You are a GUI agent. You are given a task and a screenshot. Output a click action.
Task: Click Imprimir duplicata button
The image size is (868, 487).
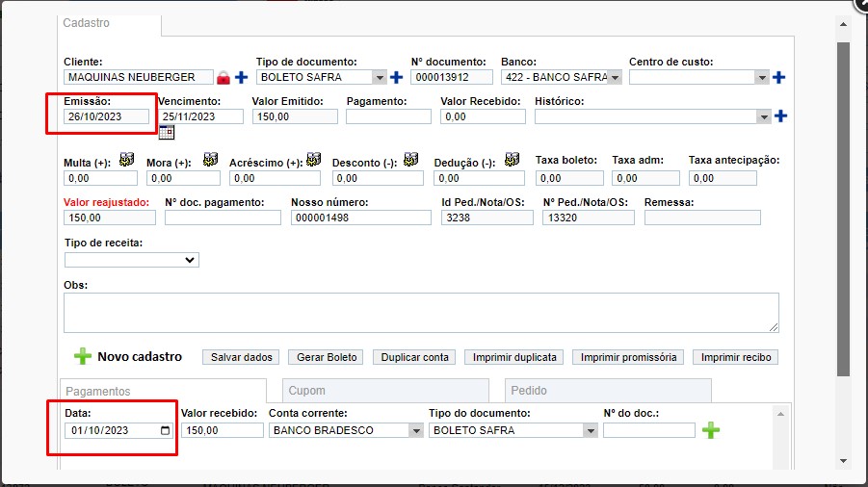514,357
